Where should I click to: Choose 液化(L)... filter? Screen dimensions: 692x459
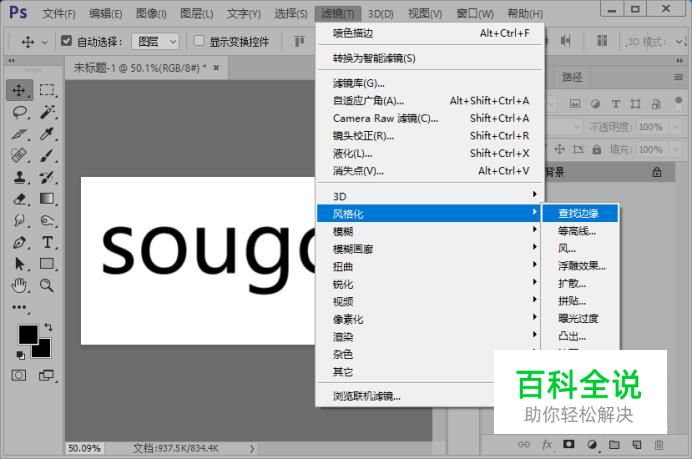431,153
